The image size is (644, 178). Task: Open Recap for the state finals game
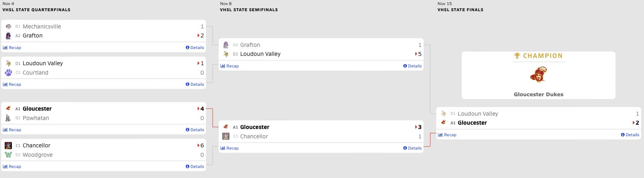point(447,135)
